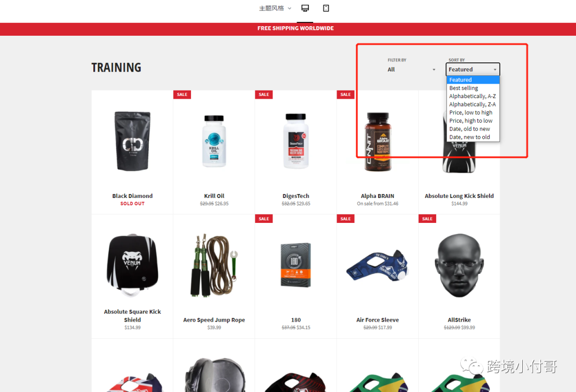Open Krill Oil product image
Image resolution: width=576 pixels, height=392 pixels.
(214, 141)
